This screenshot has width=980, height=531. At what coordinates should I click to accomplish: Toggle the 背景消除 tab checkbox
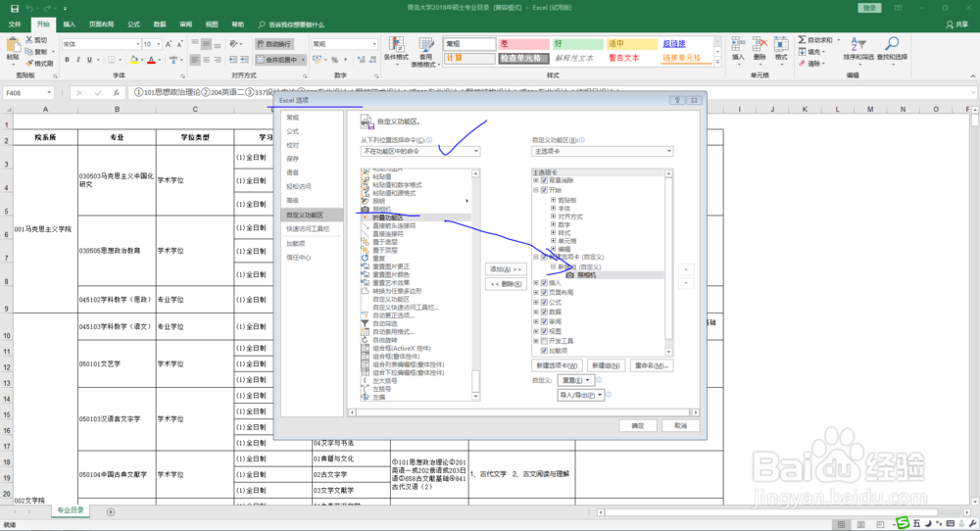[x=544, y=180]
